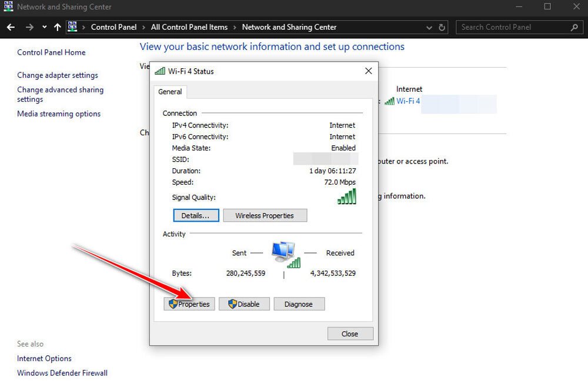Click the Signal Quality bars icon
588x387 pixels.
click(x=347, y=196)
